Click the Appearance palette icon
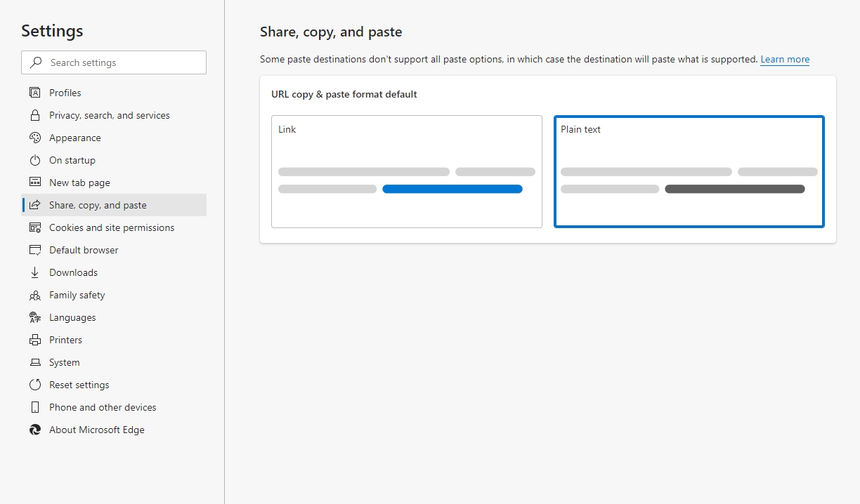This screenshot has width=860, height=504. tap(35, 138)
